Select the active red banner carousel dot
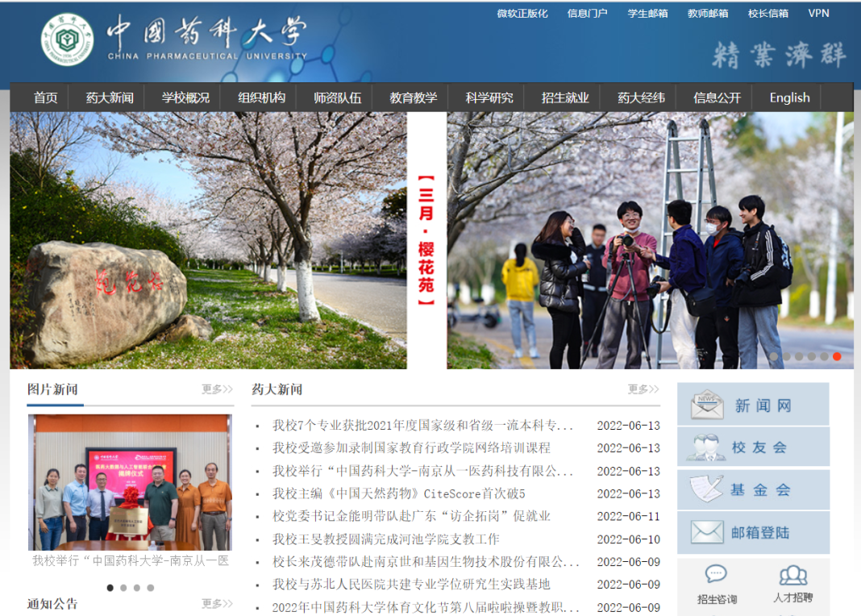Viewport: 861px width, 616px height. [x=837, y=356]
